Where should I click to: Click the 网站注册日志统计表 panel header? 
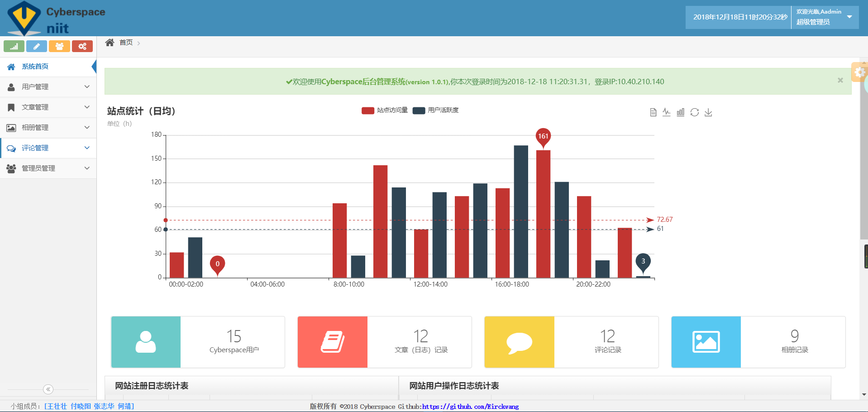point(252,386)
